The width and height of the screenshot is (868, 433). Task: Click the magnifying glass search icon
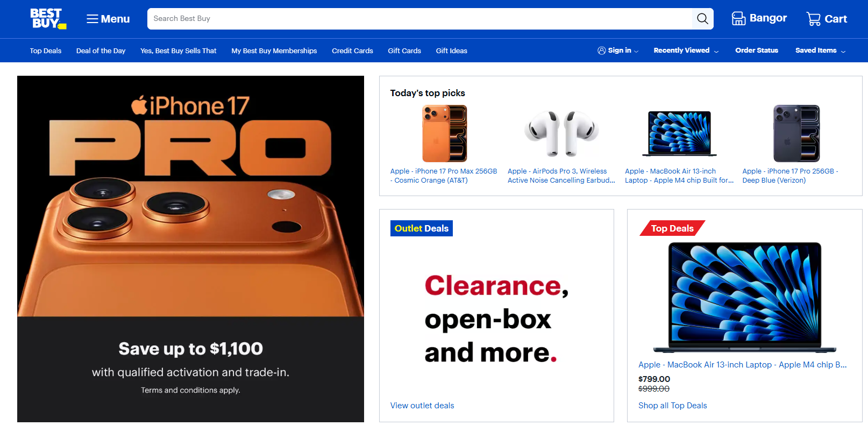click(x=702, y=19)
